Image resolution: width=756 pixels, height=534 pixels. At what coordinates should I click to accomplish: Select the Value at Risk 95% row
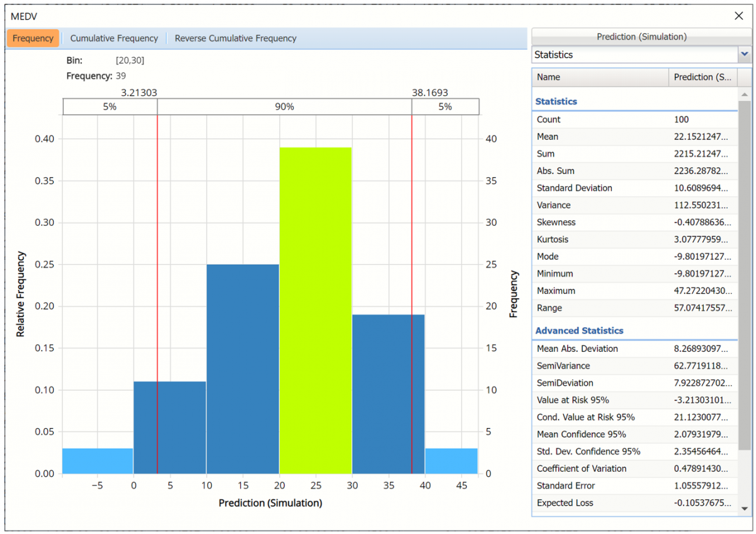click(634, 400)
